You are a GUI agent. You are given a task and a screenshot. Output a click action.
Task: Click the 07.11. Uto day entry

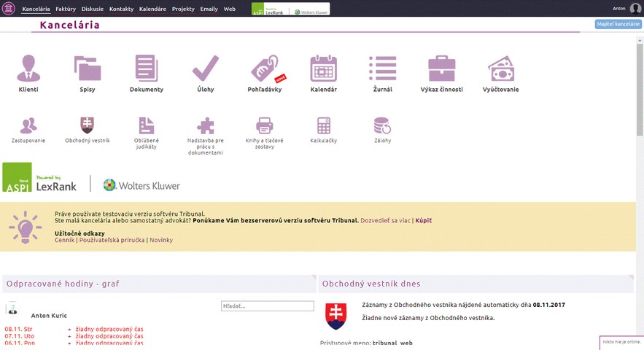[19, 336]
